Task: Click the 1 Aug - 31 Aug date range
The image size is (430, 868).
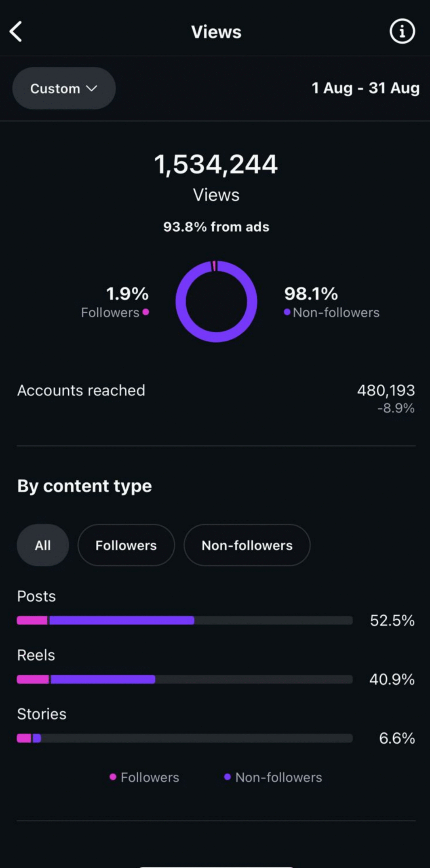Action: tap(365, 88)
